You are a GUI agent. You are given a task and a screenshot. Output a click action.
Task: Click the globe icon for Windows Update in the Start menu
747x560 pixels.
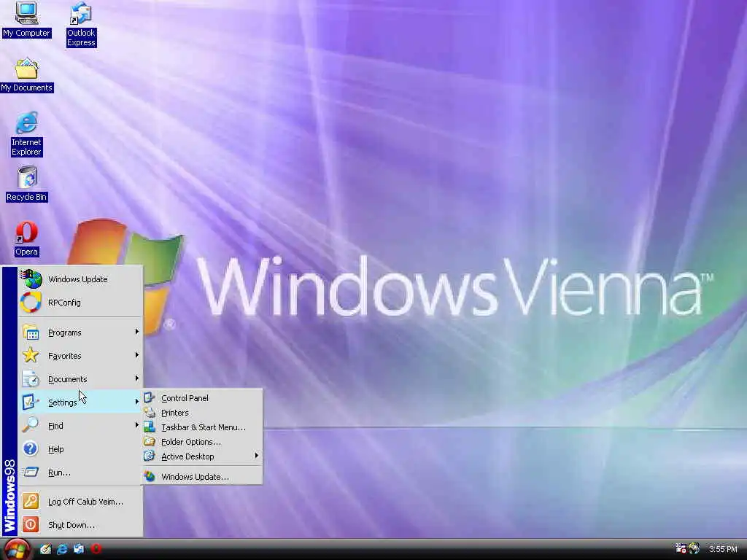(31, 279)
